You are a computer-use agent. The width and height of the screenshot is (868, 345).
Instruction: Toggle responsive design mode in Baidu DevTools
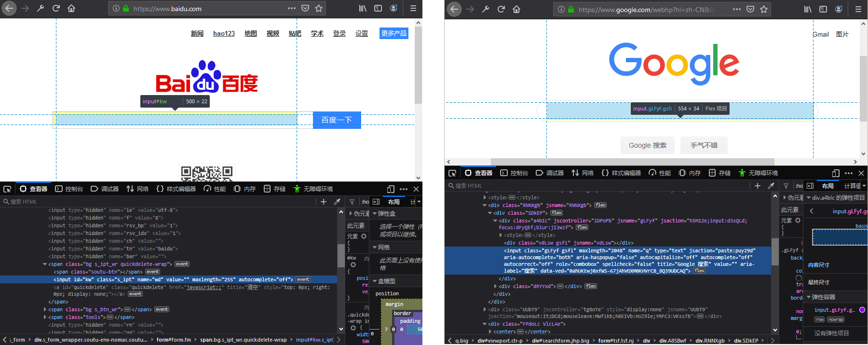(391, 189)
